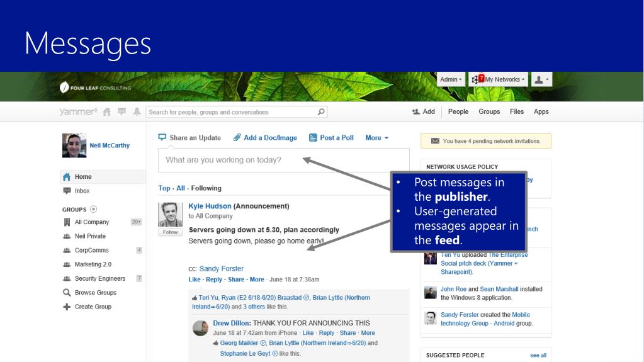Click Browse Groups
Screen dimensions: 644x362
click(x=95, y=293)
